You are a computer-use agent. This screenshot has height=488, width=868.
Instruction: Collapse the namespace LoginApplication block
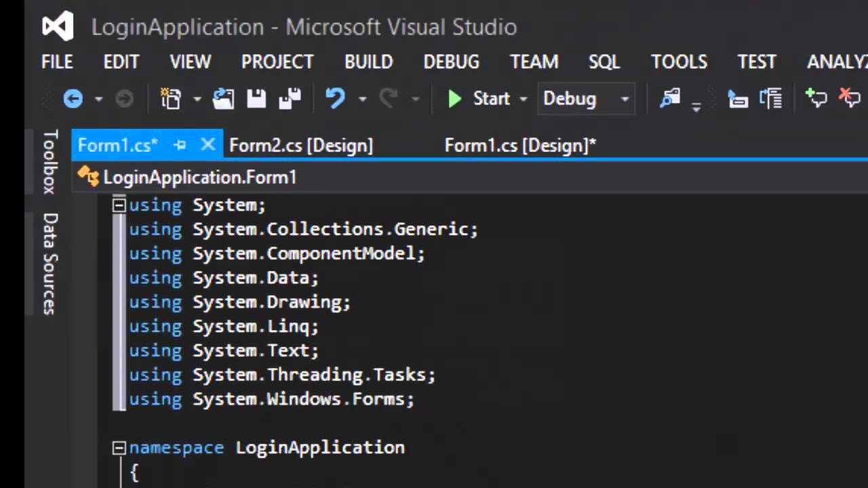[x=119, y=447]
